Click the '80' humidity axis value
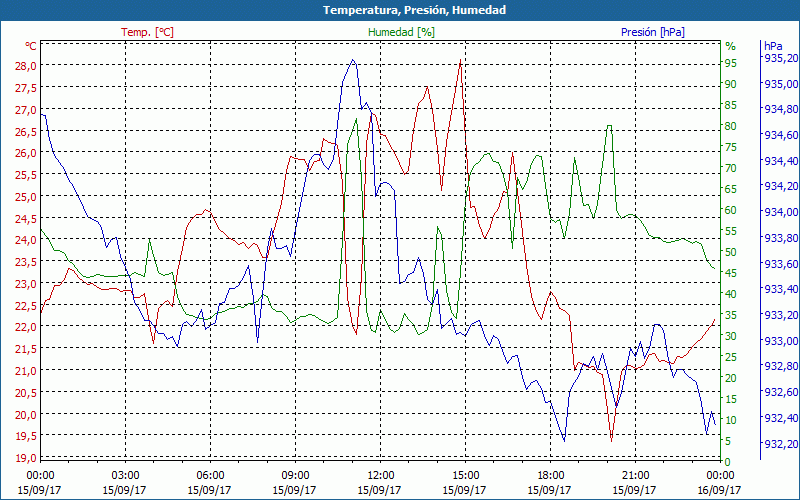 (731, 126)
